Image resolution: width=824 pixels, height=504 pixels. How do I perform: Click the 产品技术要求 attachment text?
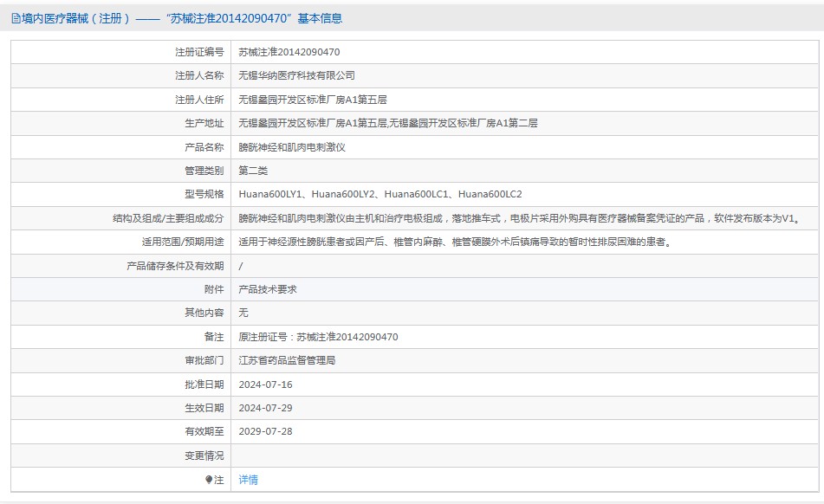[268, 289]
